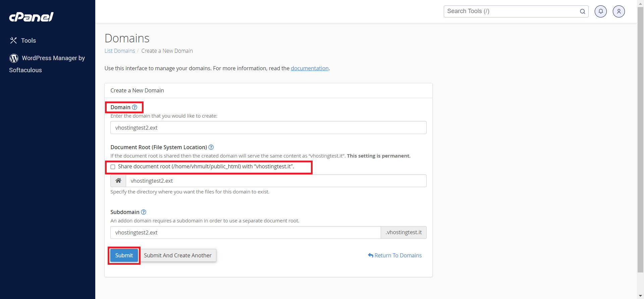Show help for Document Root
The height and width of the screenshot is (299, 644).
(x=211, y=147)
